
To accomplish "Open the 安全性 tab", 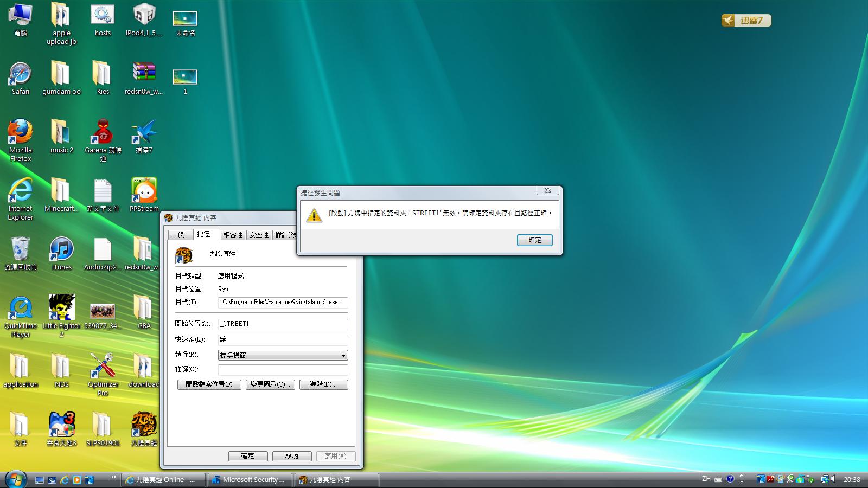I will [x=259, y=235].
